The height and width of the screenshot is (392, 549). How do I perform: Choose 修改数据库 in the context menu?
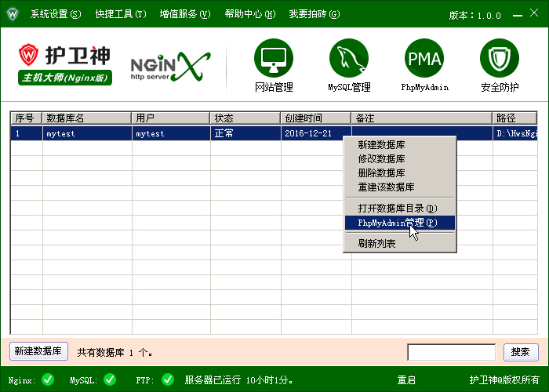click(400, 158)
